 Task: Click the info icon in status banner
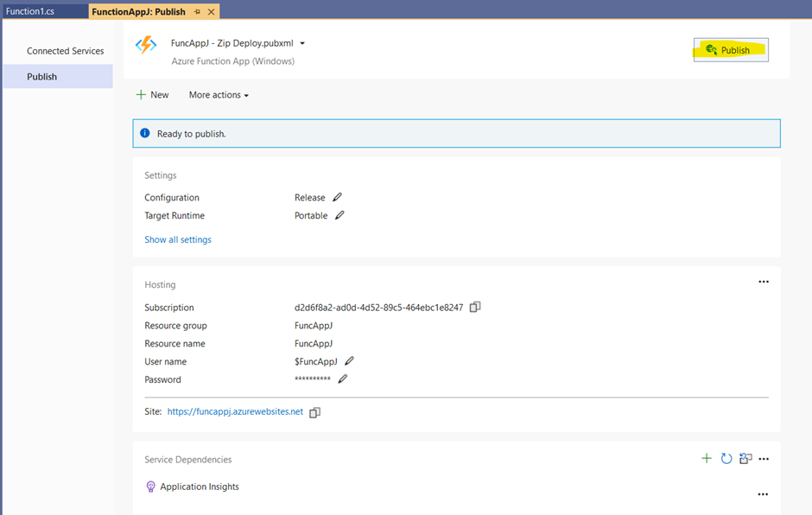click(x=145, y=133)
